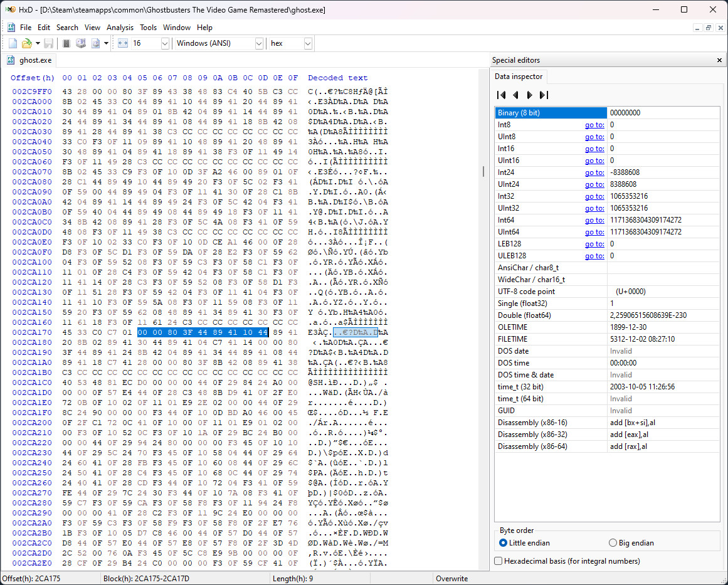Click the bytes-per-row width arrows icon
728x585 pixels.
[x=122, y=43]
